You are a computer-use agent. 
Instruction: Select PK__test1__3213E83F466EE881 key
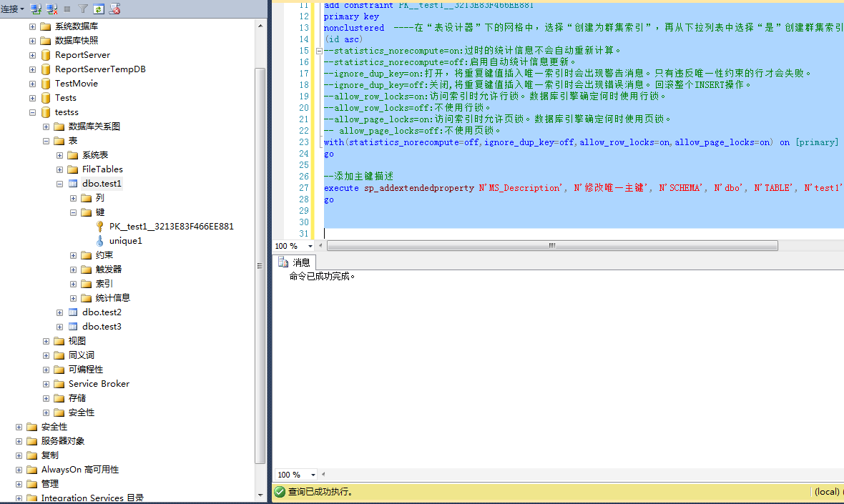pos(171,227)
